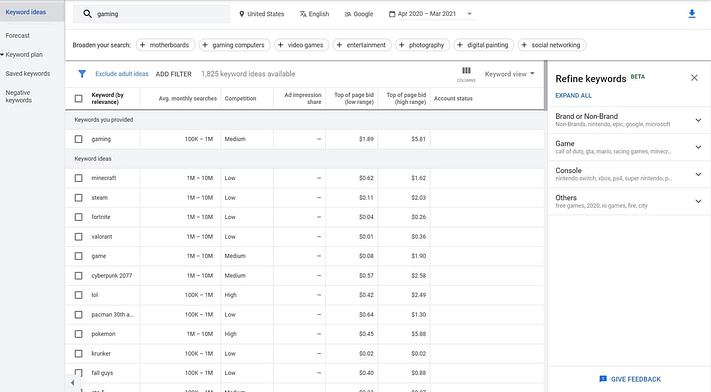Click the Account status column header
This screenshot has height=392, width=711.
click(453, 98)
